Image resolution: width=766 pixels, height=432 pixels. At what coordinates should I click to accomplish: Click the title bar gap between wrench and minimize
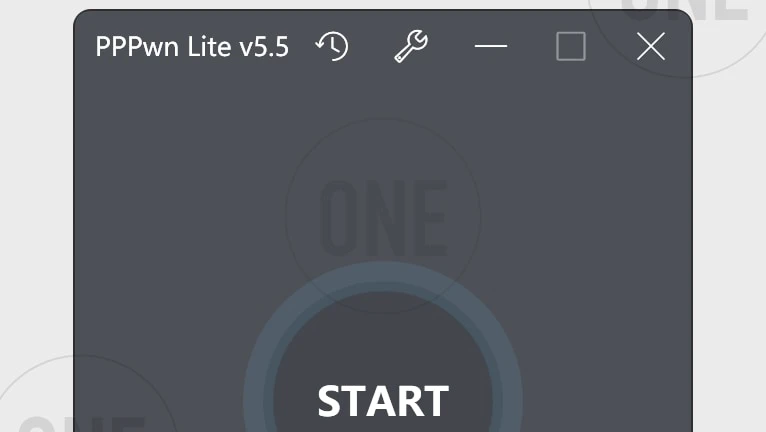451,46
